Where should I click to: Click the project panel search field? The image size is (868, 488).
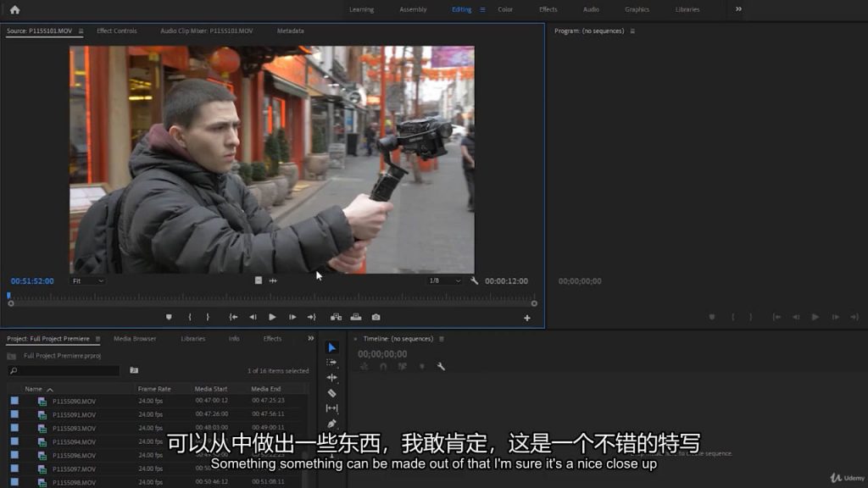coord(68,370)
